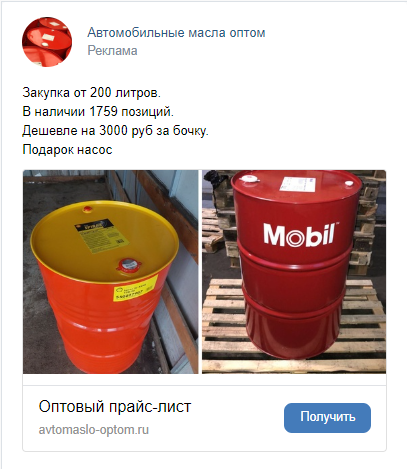Click the white Mobil logo on the barrel

[x=300, y=235]
